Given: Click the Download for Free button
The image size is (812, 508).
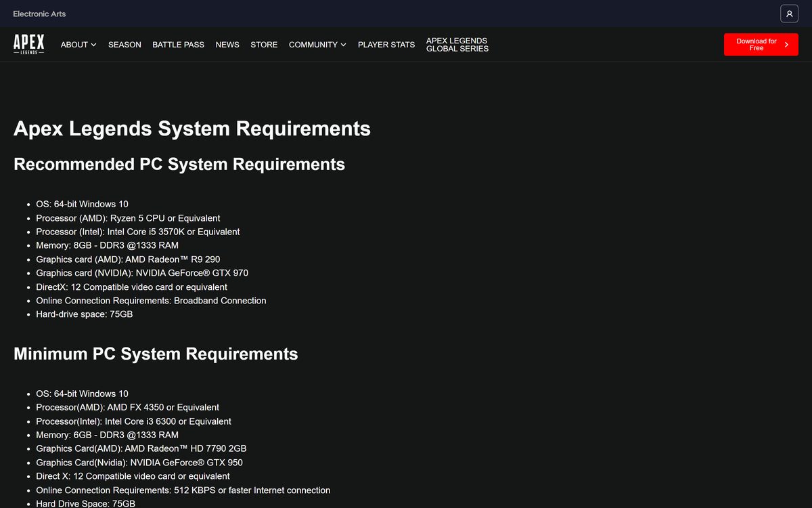Looking at the screenshot, I should pos(761,45).
